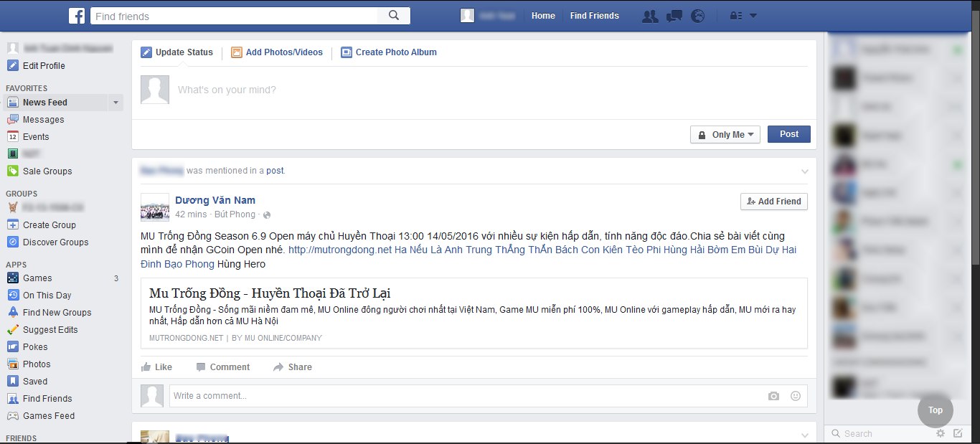Screen dimensions: 980x444
Task: Jump back using the Top button
Action: [936, 410]
